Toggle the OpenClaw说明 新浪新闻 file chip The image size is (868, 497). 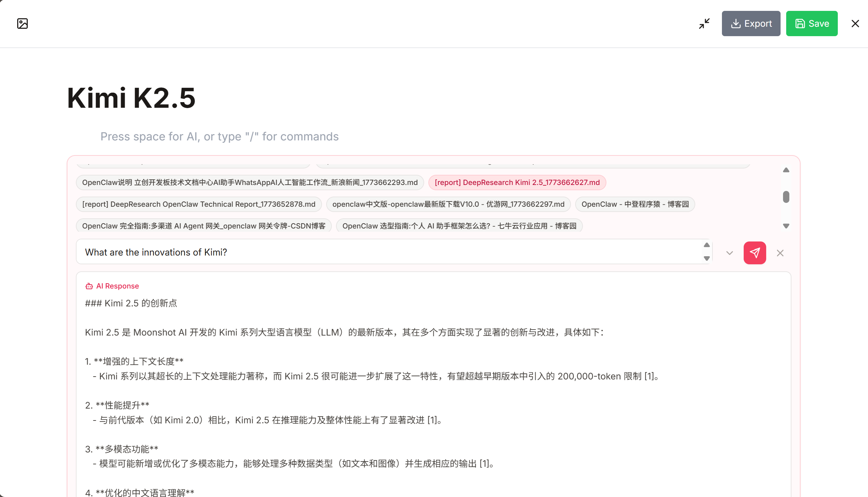(x=250, y=183)
